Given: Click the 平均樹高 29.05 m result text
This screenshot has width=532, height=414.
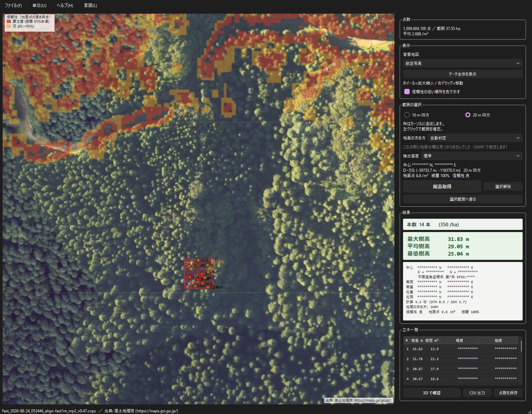Looking at the screenshot, I should [x=438, y=246].
